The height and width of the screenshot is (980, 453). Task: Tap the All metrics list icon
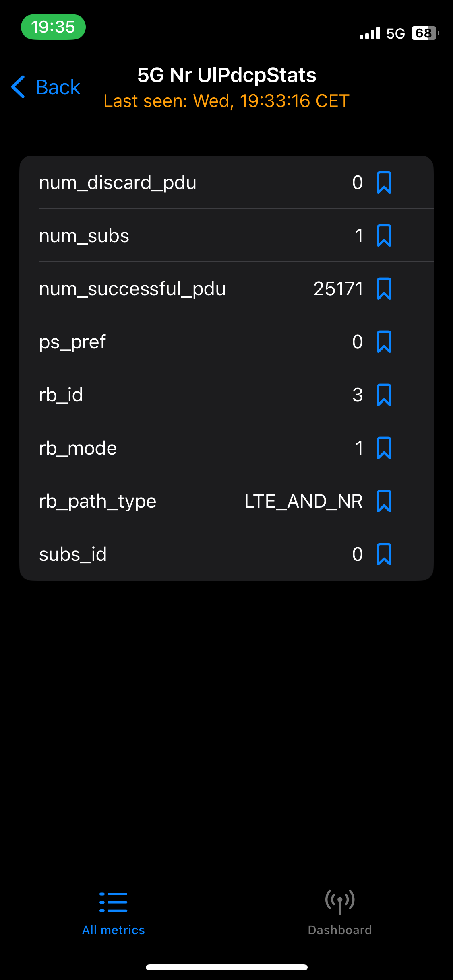click(114, 902)
